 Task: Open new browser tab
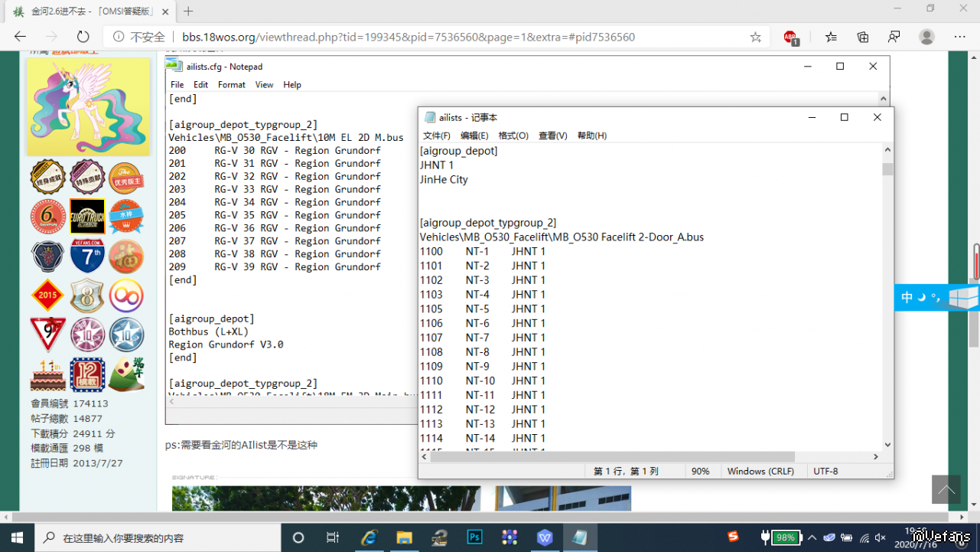tap(188, 11)
